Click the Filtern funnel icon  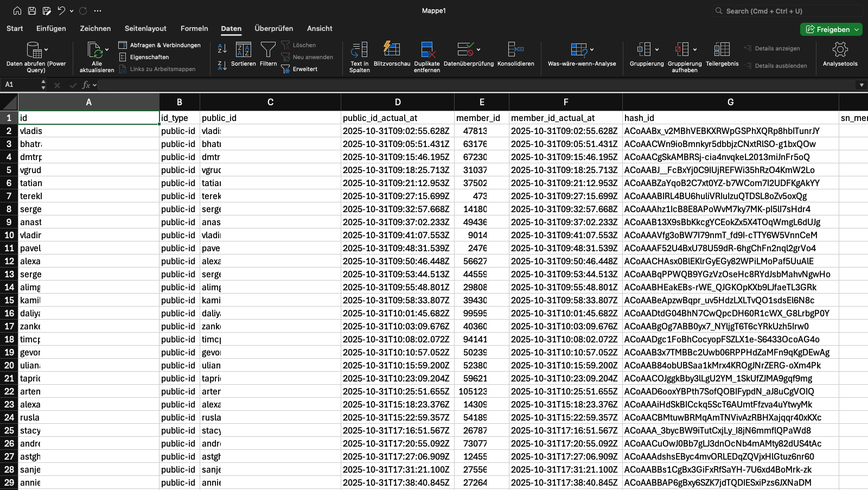pos(268,50)
